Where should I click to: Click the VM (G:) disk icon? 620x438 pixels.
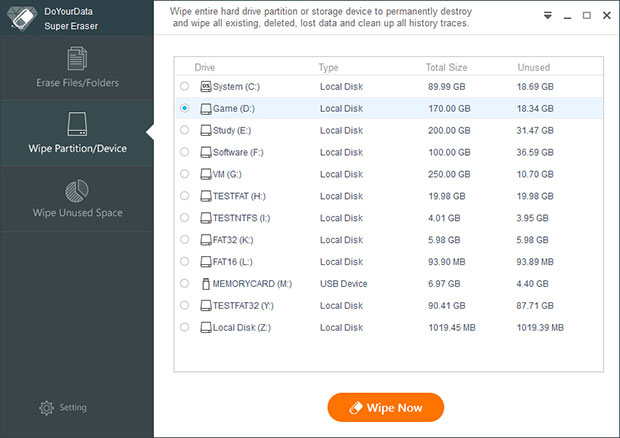(206, 174)
